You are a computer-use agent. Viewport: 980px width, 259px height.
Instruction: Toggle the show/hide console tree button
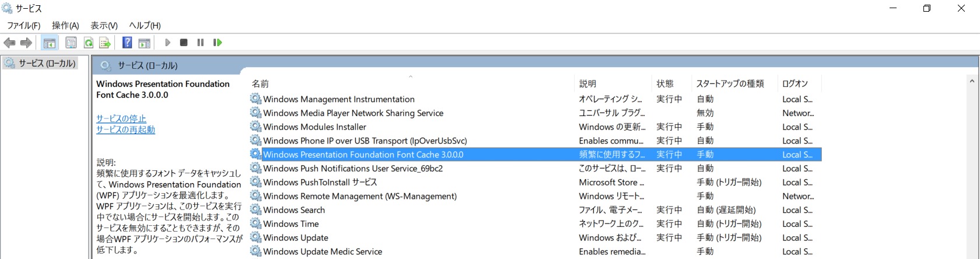tap(50, 43)
